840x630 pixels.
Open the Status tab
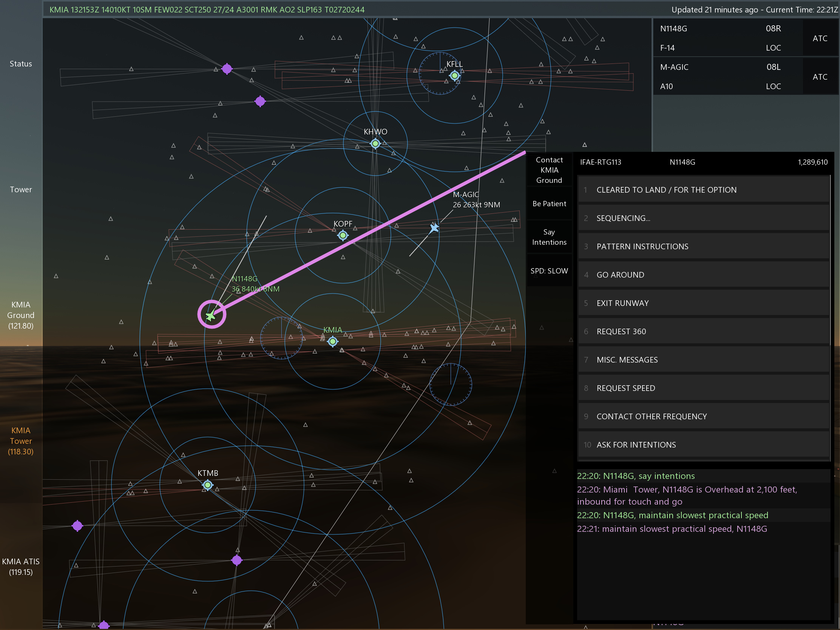click(x=21, y=64)
